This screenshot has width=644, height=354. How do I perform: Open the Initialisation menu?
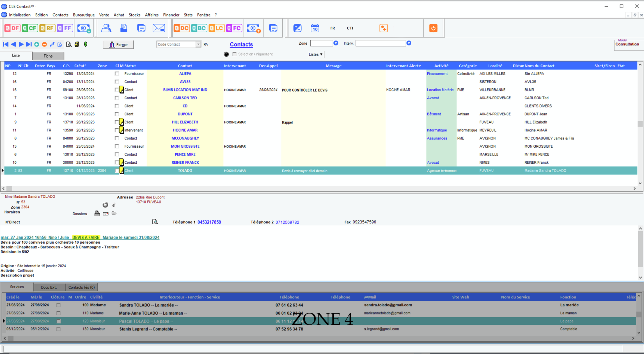point(20,15)
